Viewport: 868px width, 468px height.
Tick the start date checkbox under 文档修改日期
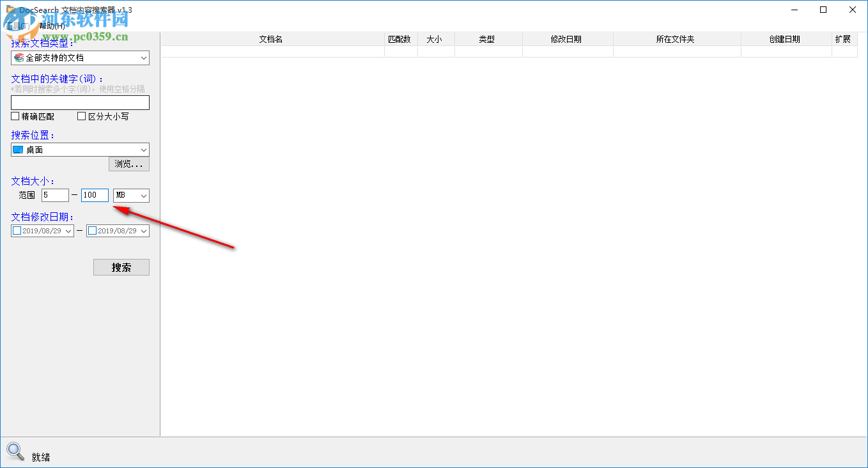click(x=17, y=231)
